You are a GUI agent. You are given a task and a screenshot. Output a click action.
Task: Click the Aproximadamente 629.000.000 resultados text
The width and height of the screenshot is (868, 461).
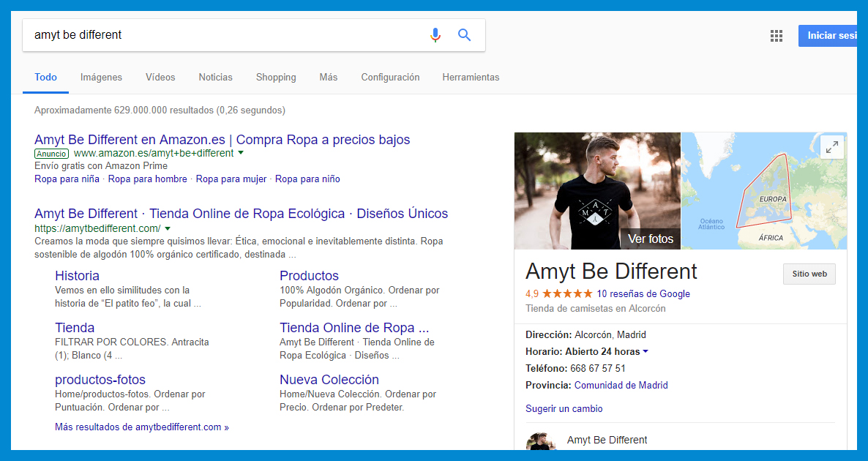point(160,110)
